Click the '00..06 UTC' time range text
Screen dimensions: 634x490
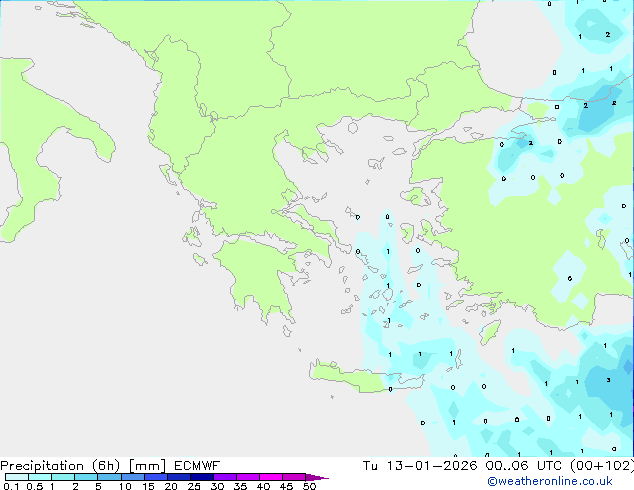(524, 466)
